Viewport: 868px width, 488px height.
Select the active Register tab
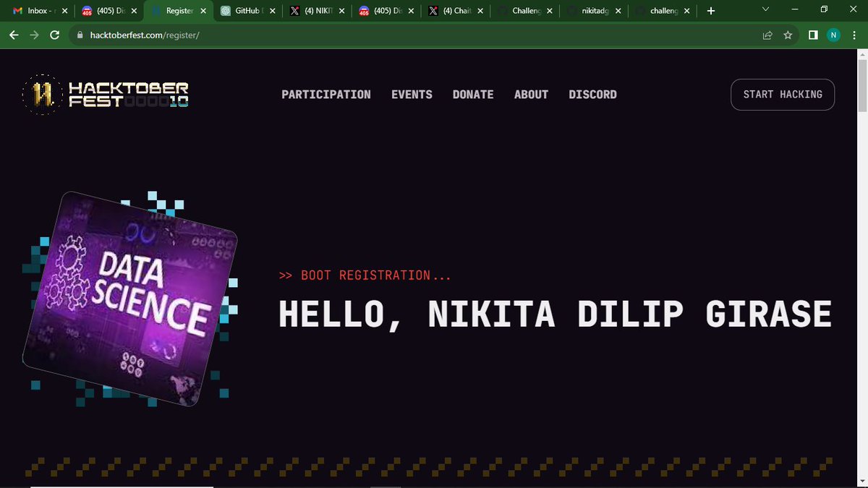pyautogui.click(x=178, y=11)
